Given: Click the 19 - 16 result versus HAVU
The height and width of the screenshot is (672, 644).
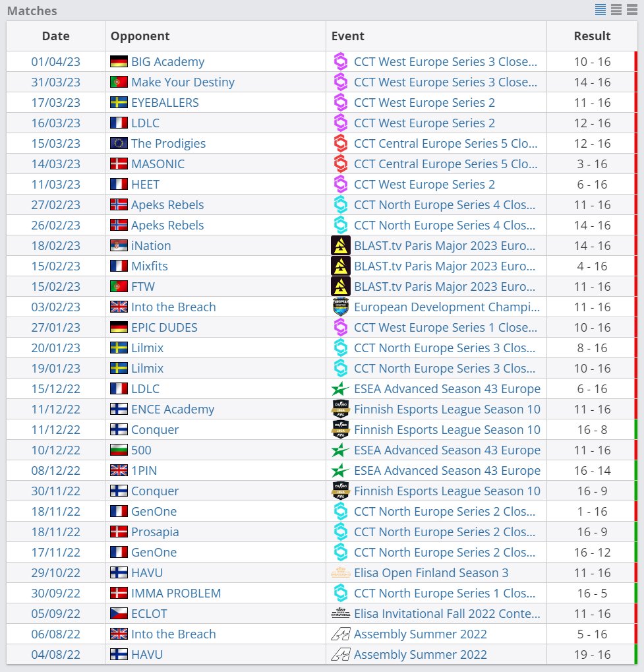Looking at the screenshot, I should click(592, 654).
